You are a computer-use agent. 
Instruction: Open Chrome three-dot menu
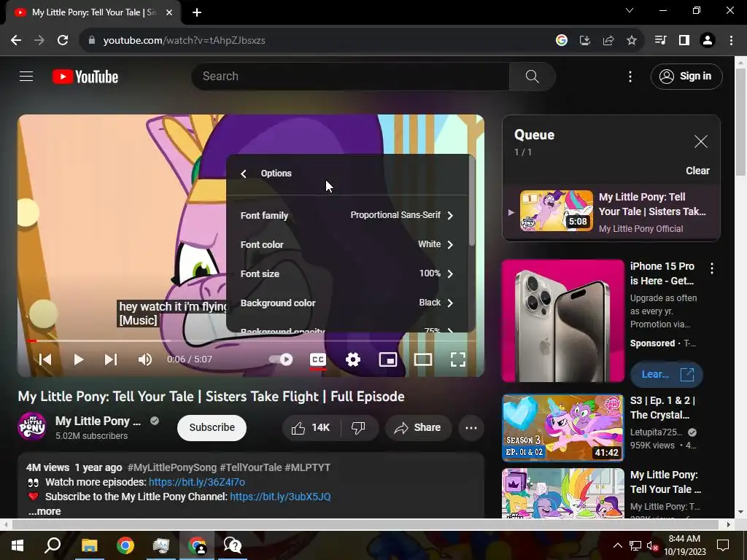pyautogui.click(x=731, y=41)
